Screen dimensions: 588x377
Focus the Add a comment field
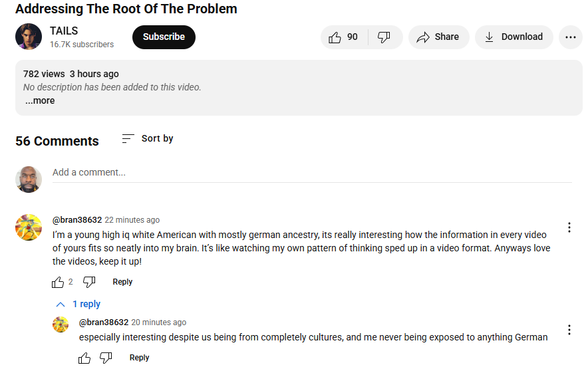(x=312, y=173)
